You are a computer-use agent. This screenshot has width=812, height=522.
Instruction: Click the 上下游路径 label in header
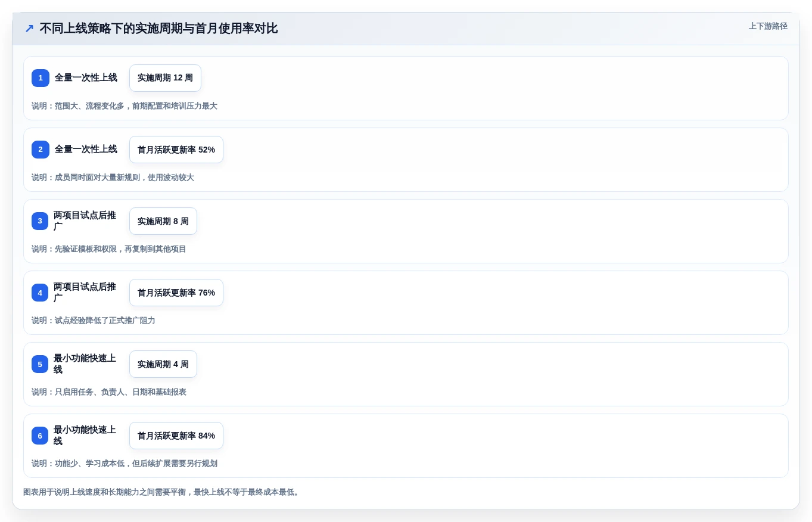[x=768, y=26]
